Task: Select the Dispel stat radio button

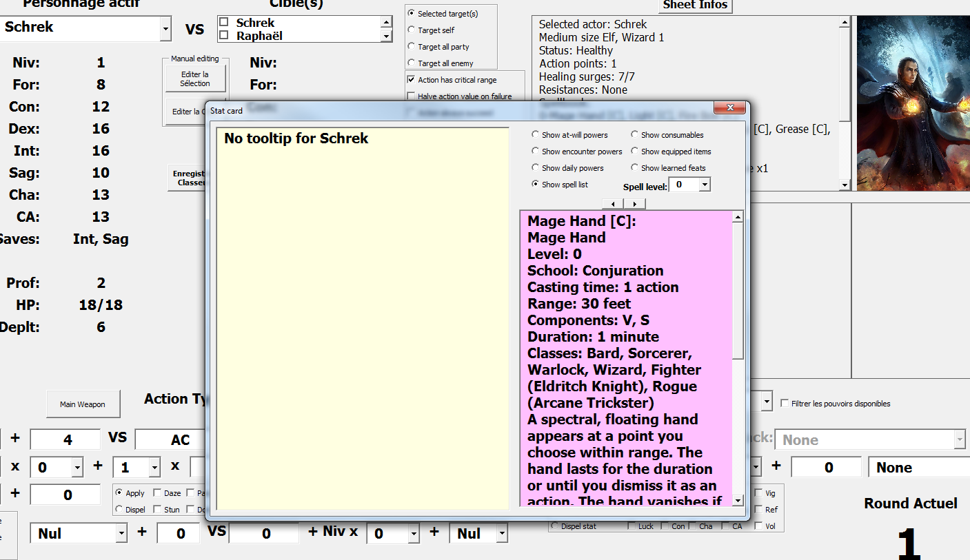Action: 555,526
